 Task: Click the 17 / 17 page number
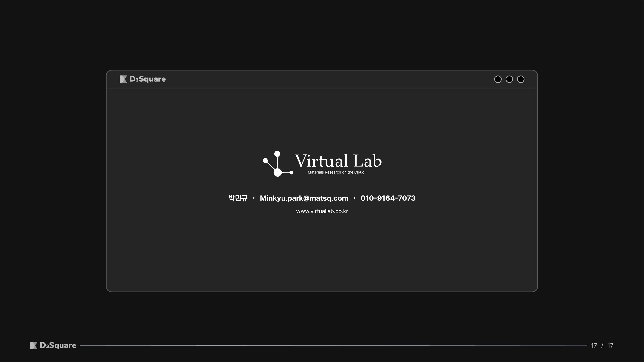602,345
